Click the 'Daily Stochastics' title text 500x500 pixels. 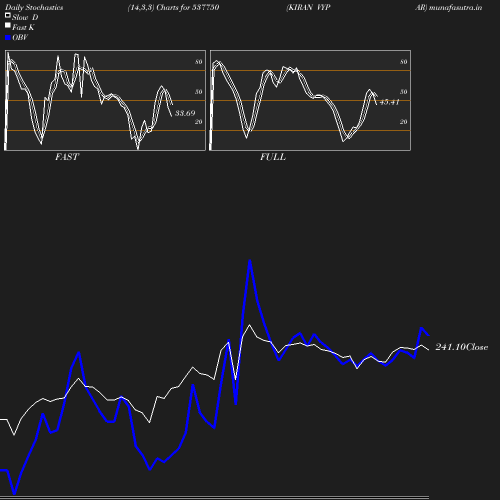34,7
